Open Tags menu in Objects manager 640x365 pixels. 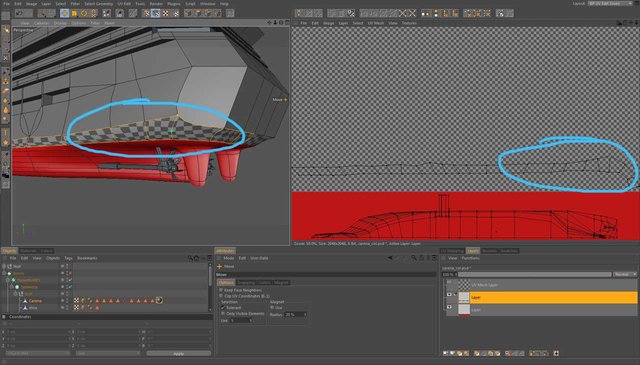[68, 258]
